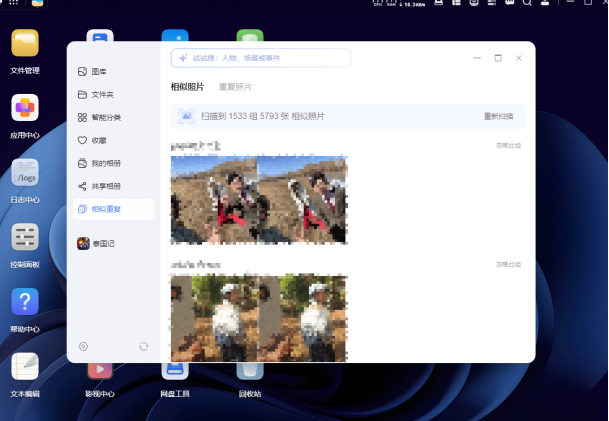
Task: Click the sync refresh icon at sidebar bottom
Action: click(144, 346)
